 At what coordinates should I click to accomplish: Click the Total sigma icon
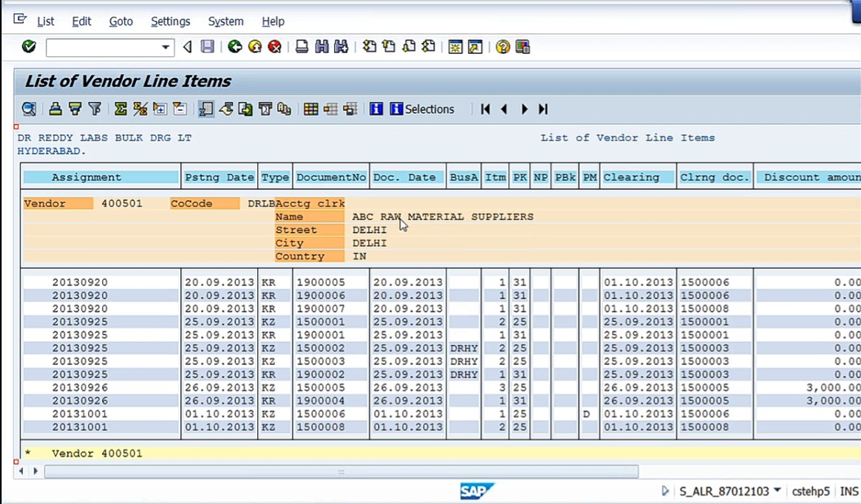click(x=120, y=109)
